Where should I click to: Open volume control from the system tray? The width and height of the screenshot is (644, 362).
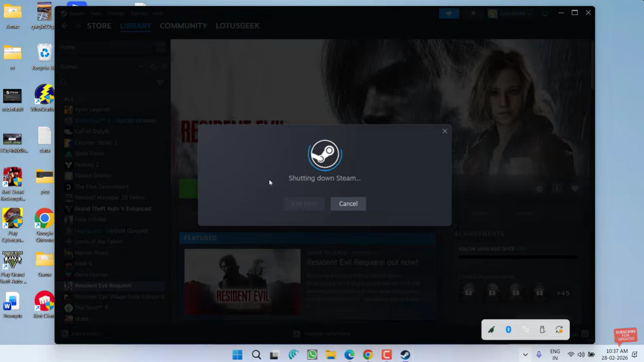click(x=581, y=355)
